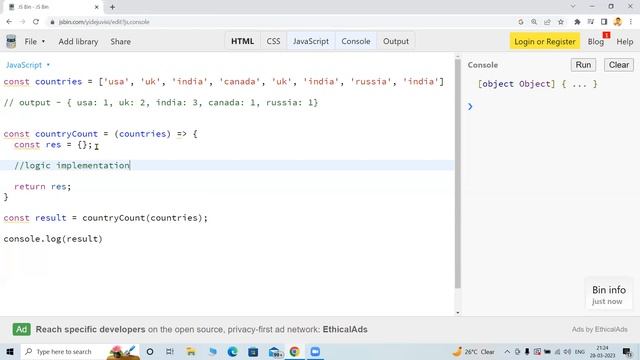
Task: Open the Bin info panel
Action: point(609,294)
